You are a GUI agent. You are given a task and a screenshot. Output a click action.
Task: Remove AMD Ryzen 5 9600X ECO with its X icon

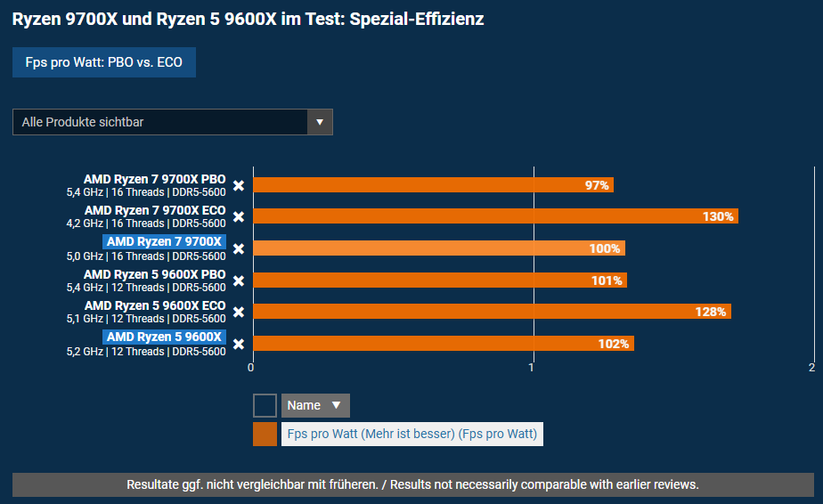[x=239, y=313]
